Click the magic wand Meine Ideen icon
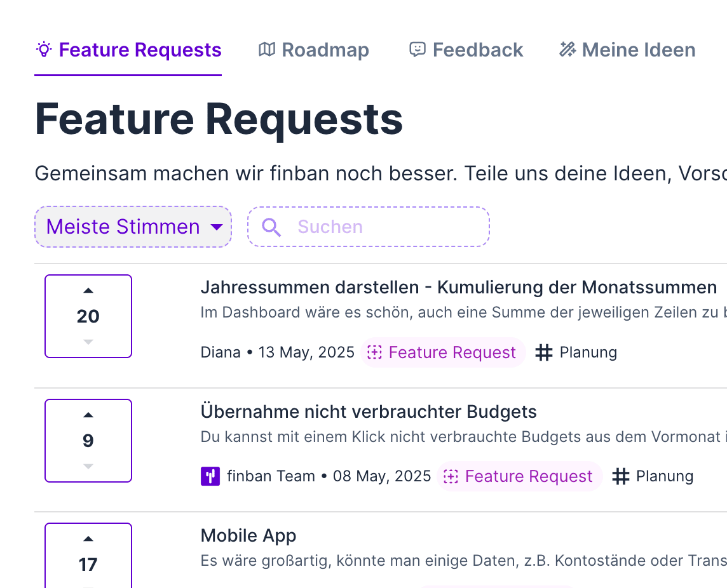Screen dimensions: 727x588 567,50
